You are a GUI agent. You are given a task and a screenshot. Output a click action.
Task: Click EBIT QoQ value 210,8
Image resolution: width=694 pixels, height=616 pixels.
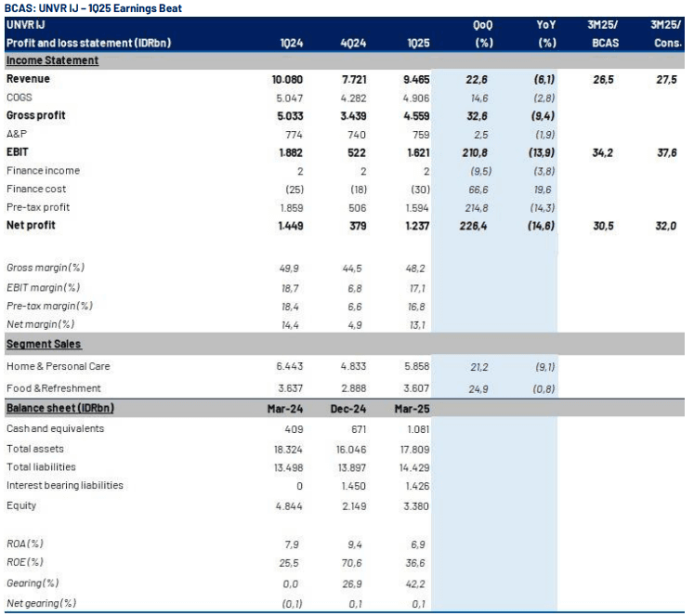[x=475, y=153]
